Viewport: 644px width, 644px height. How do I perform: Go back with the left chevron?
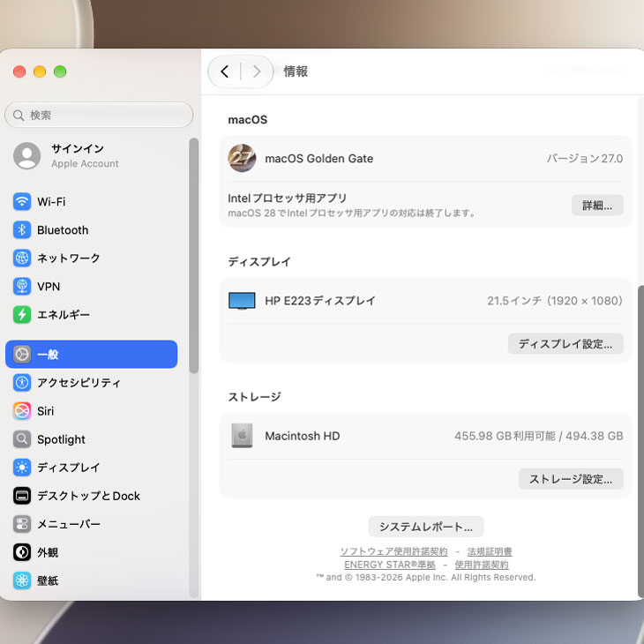pos(224,71)
